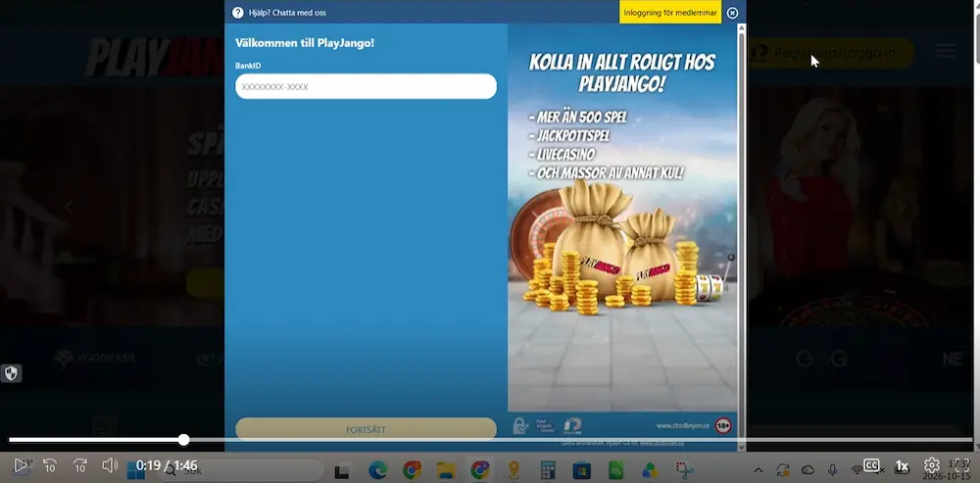The image size is (980, 483).
Task: Click the FORTSÄTT button
Action: click(x=366, y=429)
